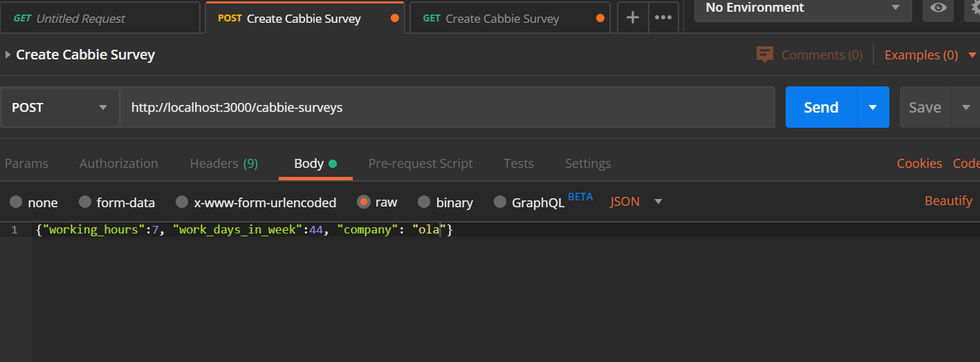Click the blue Send button
The height and width of the screenshot is (362, 980).
822,107
